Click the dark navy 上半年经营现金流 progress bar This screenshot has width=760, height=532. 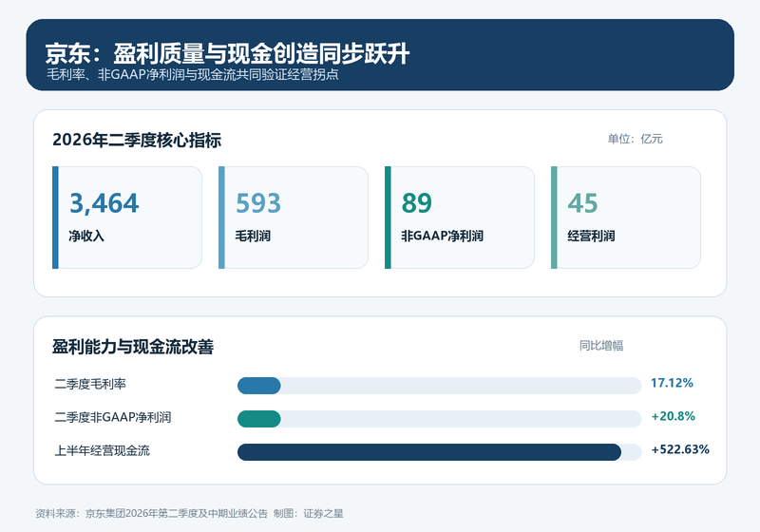coord(429,452)
